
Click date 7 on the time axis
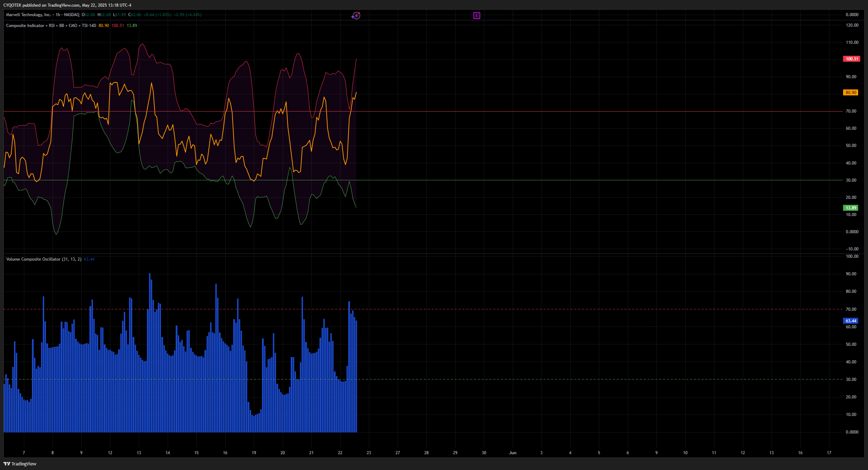(24, 453)
